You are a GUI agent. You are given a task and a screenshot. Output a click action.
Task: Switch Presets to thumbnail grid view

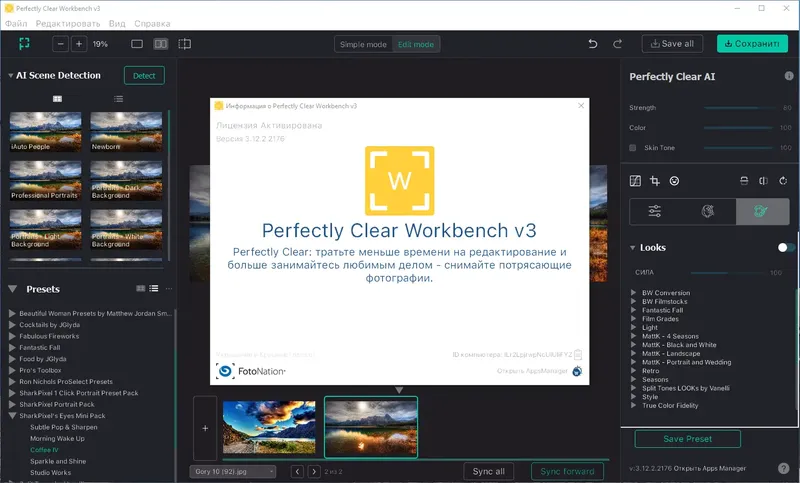(141, 289)
